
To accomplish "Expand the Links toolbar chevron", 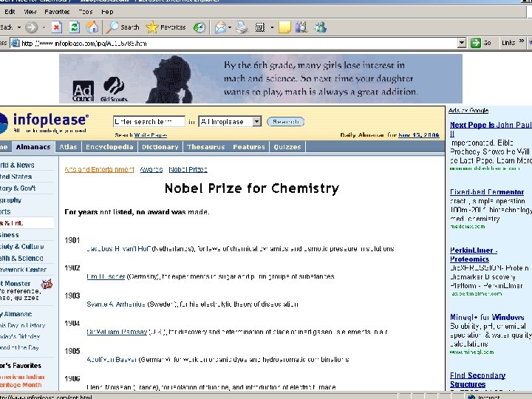I will pos(522,41).
